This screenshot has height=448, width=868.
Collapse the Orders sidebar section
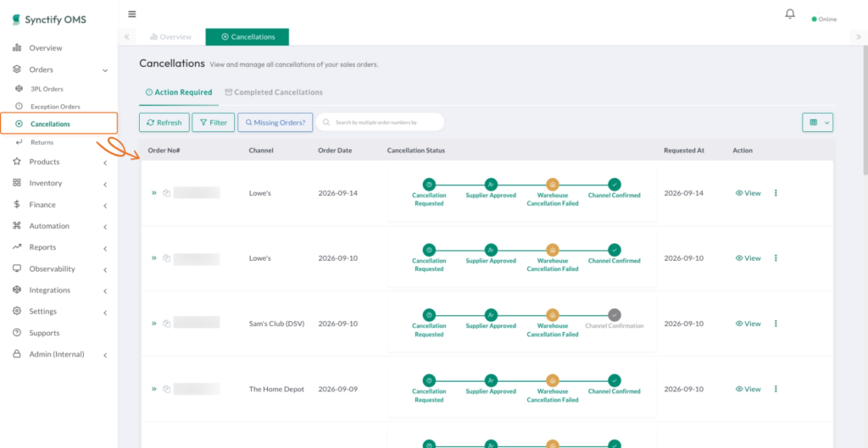[105, 70]
